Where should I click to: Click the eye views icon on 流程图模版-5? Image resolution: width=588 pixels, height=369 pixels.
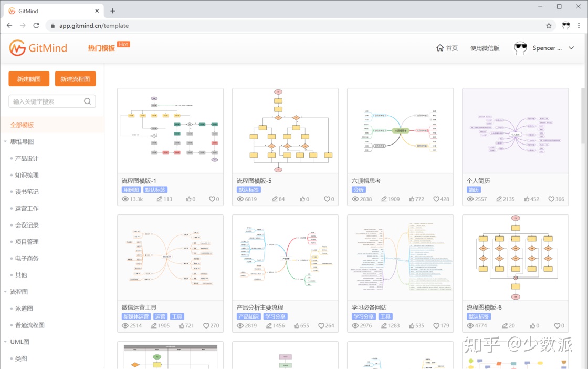240,199
